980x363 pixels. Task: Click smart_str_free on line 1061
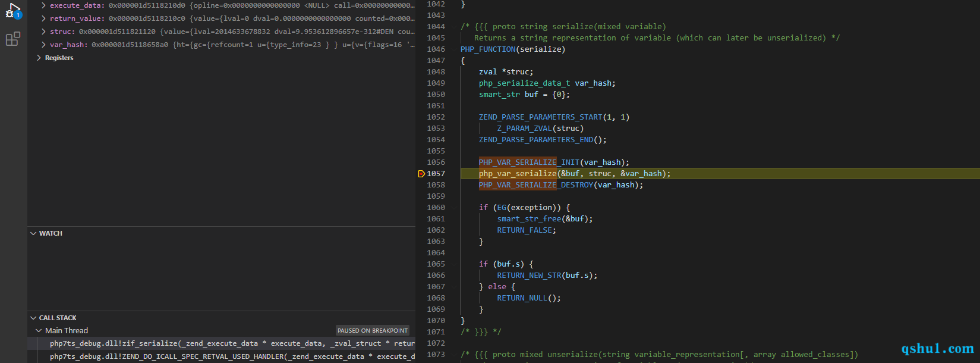pos(529,219)
